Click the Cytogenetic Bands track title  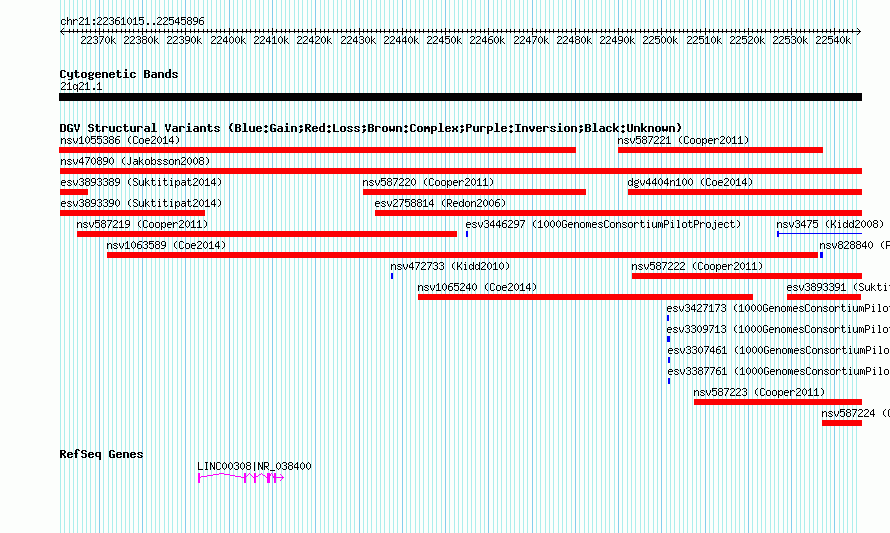point(119,74)
